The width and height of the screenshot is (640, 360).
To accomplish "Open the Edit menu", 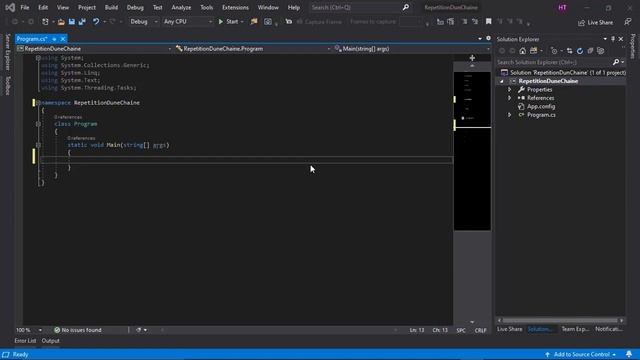I will 43,7.
